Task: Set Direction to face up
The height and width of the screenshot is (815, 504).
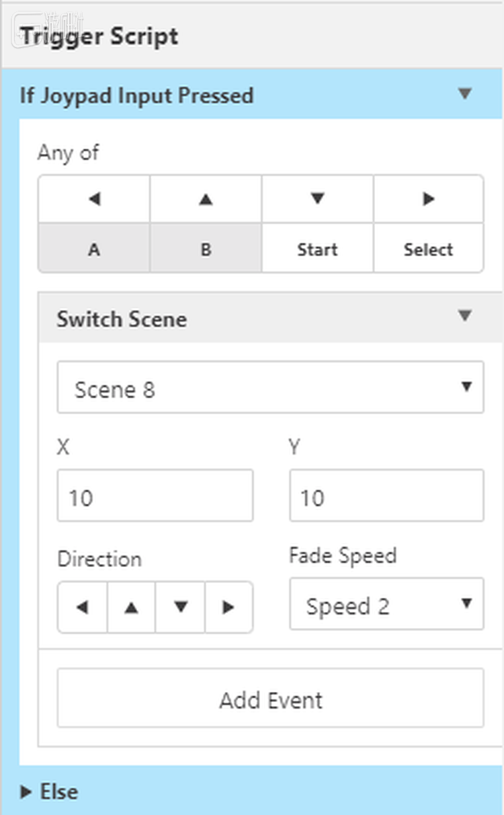Action: pyautogui.click(x=131, y=607)
